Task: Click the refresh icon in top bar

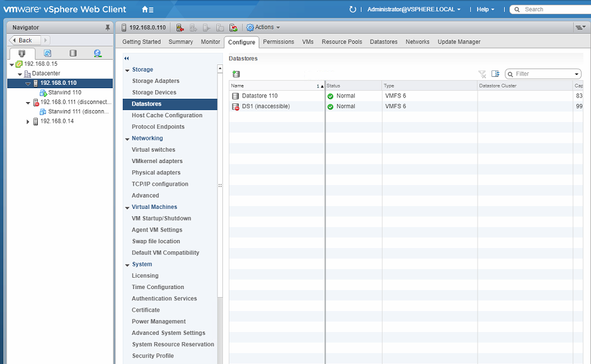Action: (352, 9)
